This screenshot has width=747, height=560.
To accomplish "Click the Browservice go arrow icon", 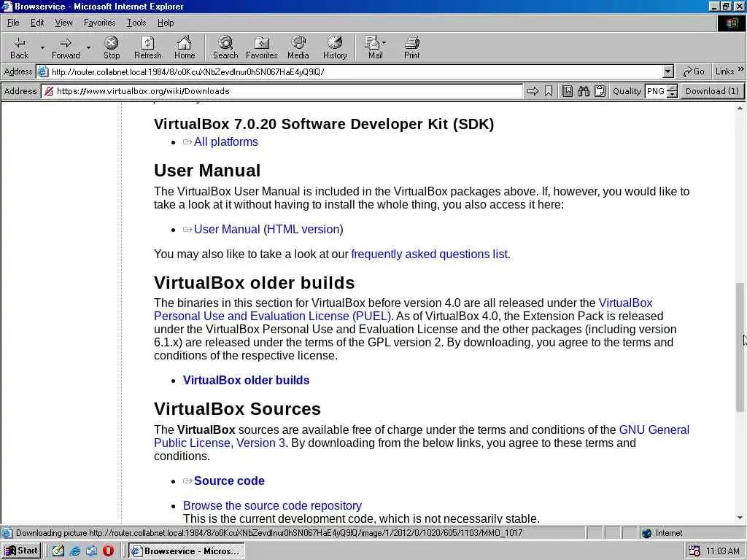I will [533, 91].
